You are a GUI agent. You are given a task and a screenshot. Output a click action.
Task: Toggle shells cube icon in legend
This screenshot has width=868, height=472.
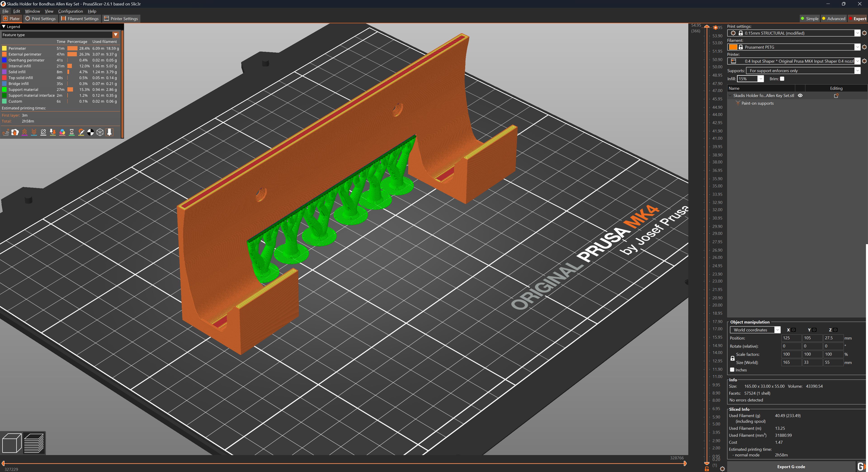[100, 132]
